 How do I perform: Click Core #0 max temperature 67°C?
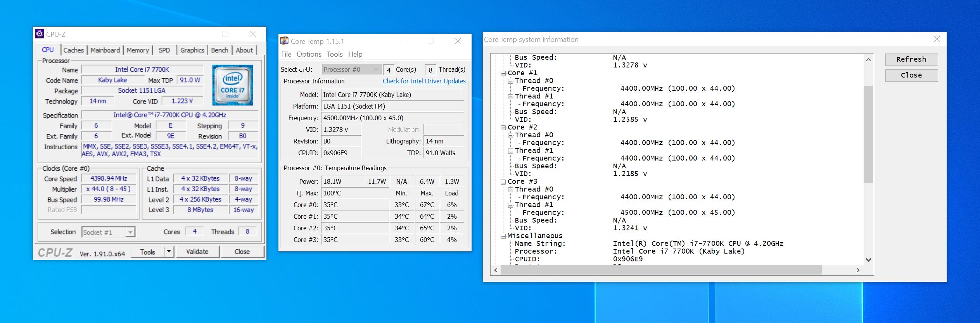[427, 205]
